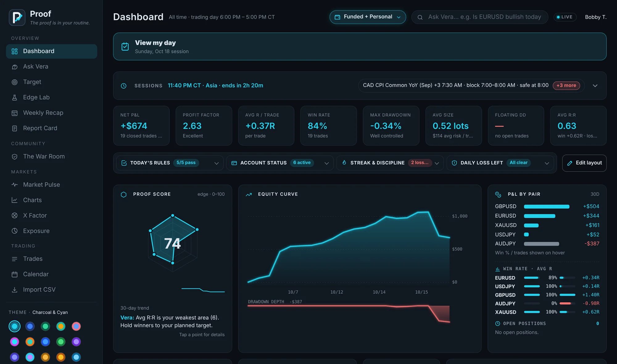Image resolution: width=617 pixels, height=364 pixels.
Task: Click the AUDJPY -$387 row
Action: coord(547,244)
